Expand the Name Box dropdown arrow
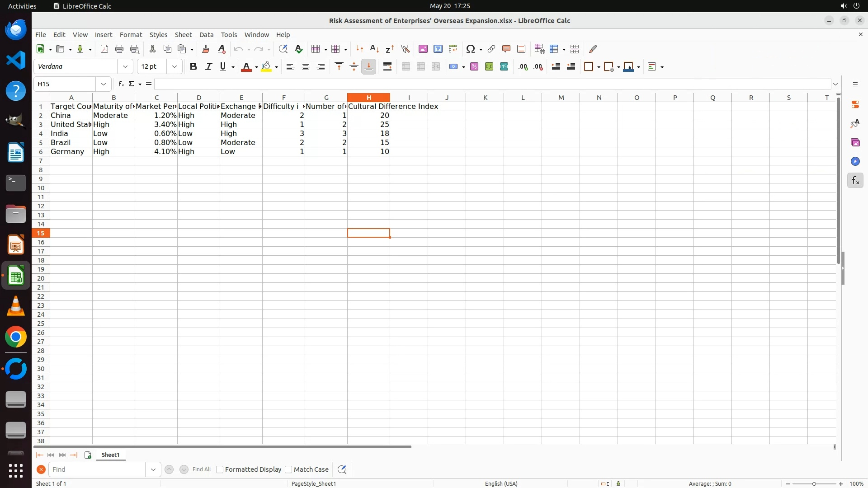 pos(104,84)
